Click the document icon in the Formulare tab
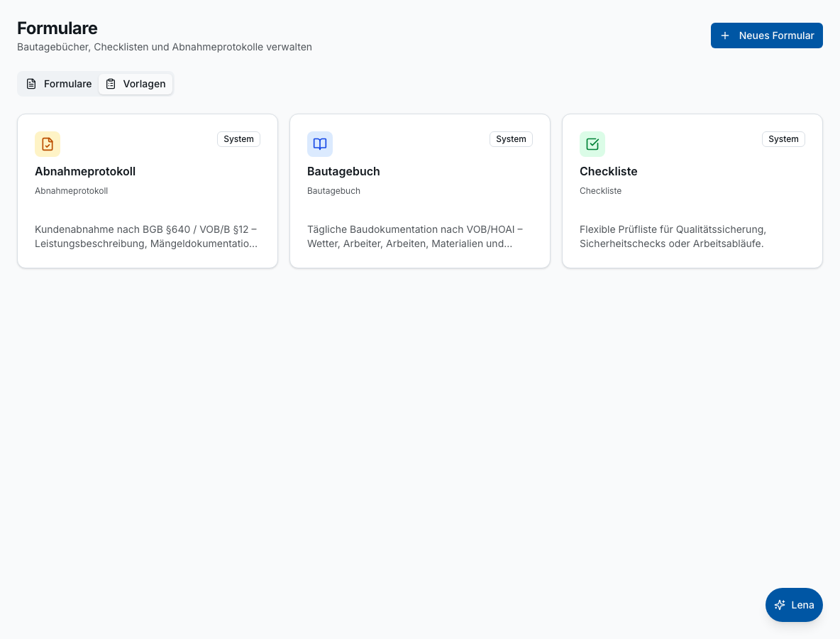 tap(32, 84)
